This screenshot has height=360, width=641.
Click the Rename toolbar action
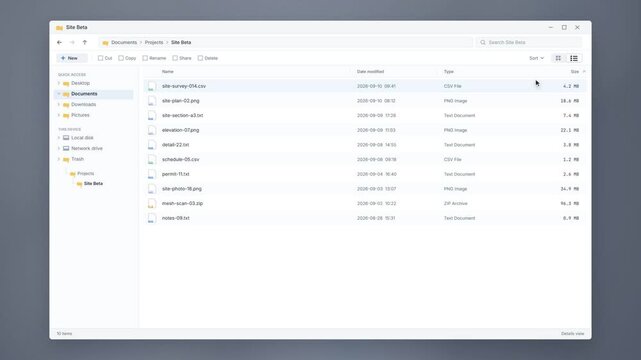point(154,58)
